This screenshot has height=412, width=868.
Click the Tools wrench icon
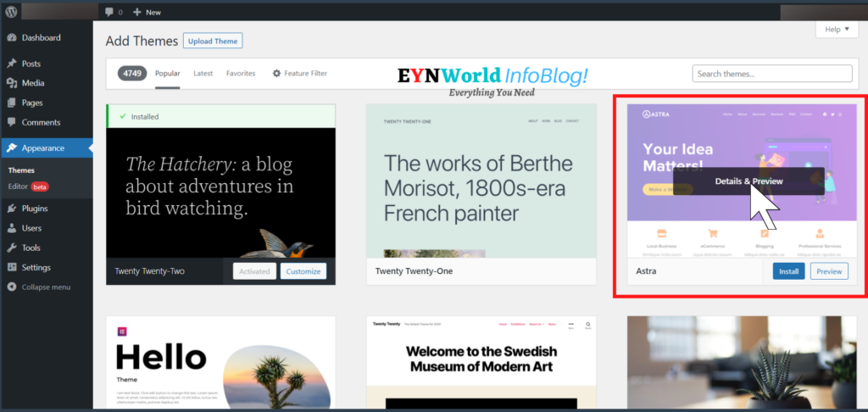click(12, 248)
